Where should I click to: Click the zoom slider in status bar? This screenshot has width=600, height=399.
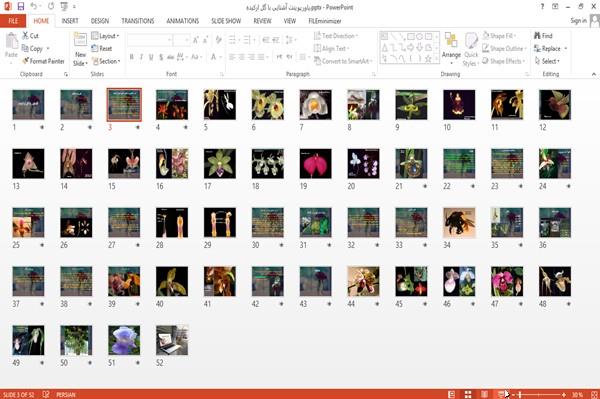(539, 394)
